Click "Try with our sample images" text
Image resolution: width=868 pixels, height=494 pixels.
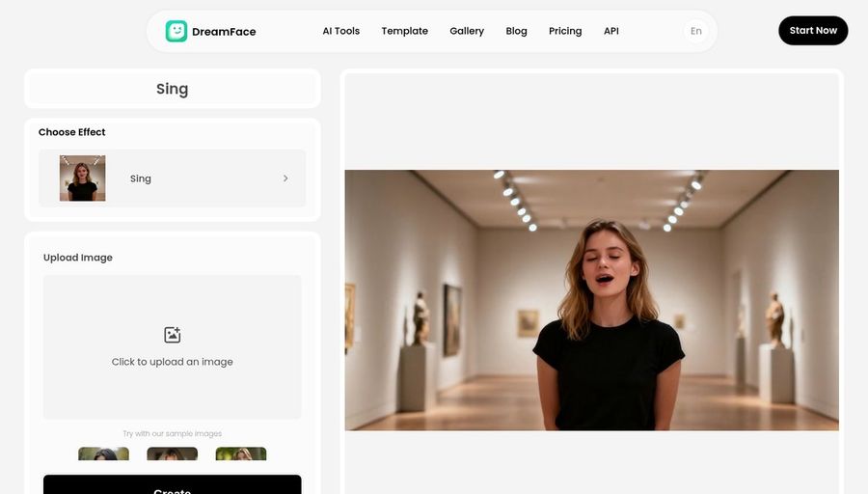[173, 433]
